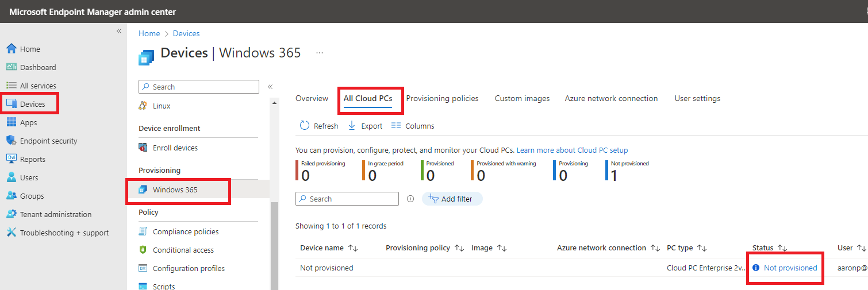Screen dimensions: 868x290
Task: Click the Groups people icon
Action: pyautogui.click(x=11, y=196)
